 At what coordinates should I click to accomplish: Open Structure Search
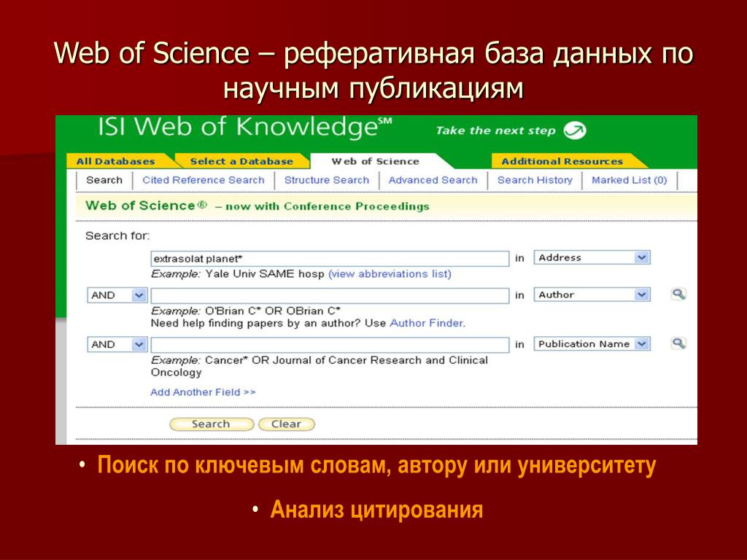coord(327,180)
